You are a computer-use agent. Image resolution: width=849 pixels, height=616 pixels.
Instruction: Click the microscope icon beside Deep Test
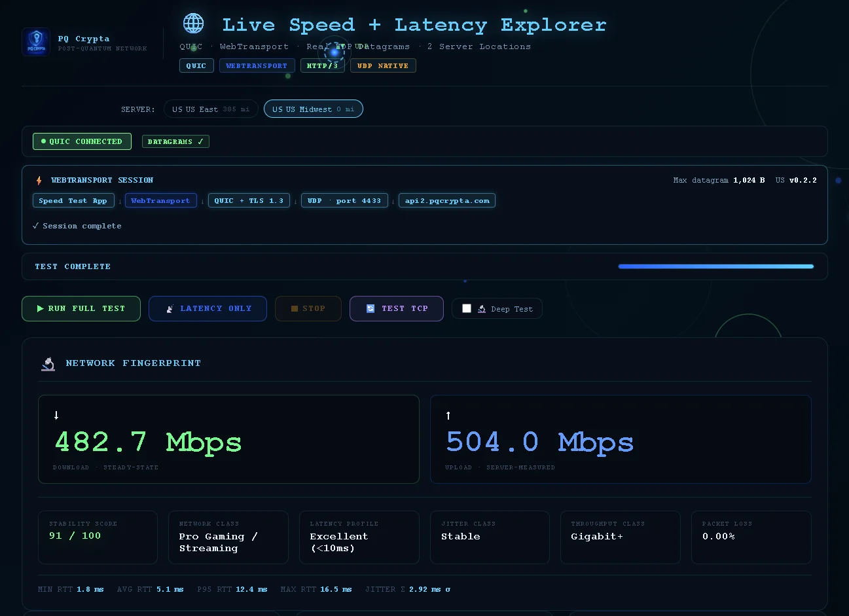[x=482, y=309]
